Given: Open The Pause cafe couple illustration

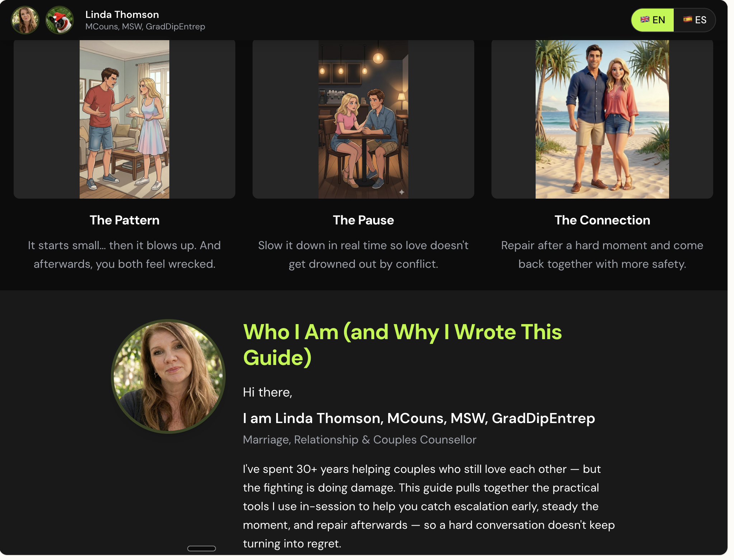Looking at the screenshot, I should (x=363, y=119).
